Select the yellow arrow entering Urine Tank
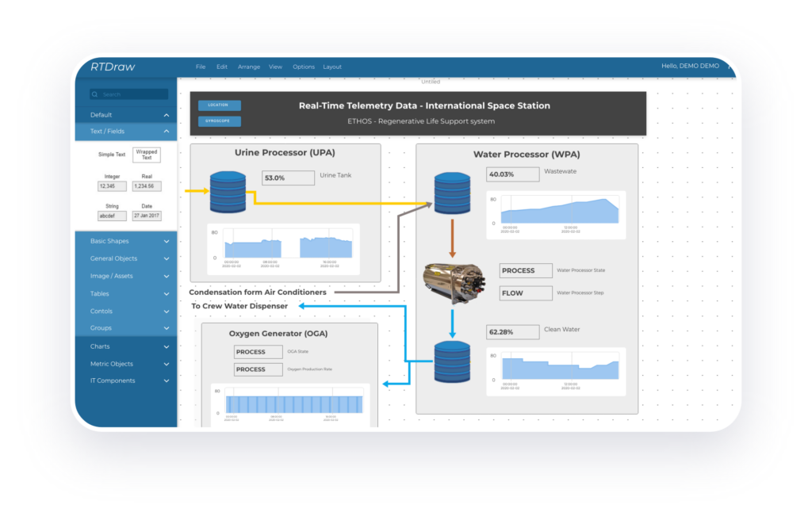The width and height of the screenshot is (812, 520). [x=197, y=191]
